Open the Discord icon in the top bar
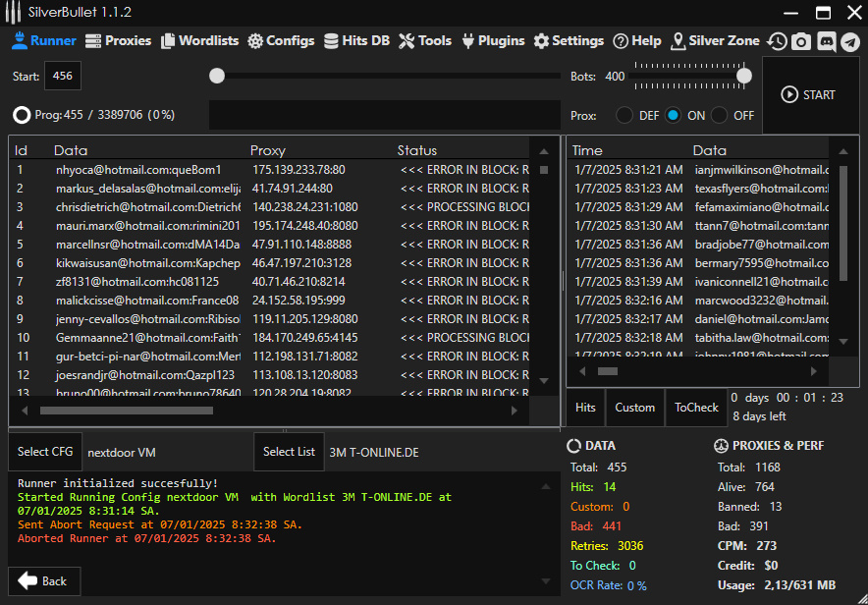The image size is (868, 605). 826,41
